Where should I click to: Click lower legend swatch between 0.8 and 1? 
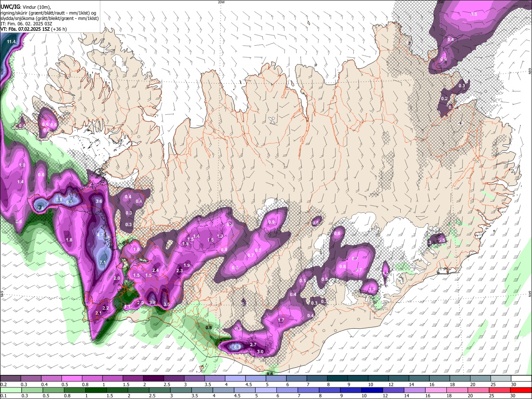(74, 390)
